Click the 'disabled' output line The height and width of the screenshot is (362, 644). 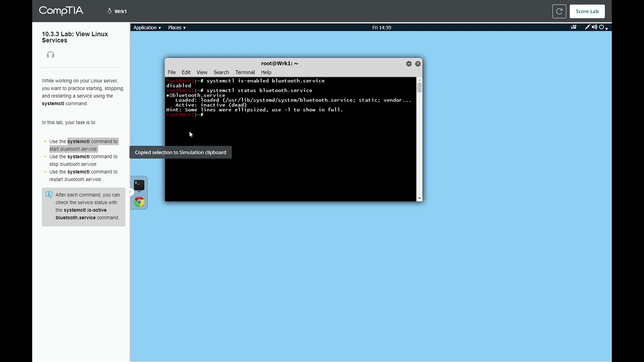click(179, 85)
